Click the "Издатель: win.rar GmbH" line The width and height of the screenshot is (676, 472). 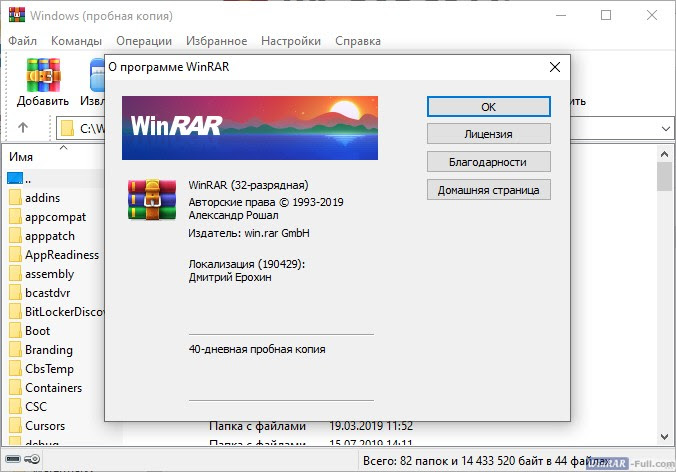pyautogui.click(x=249, y=233)
